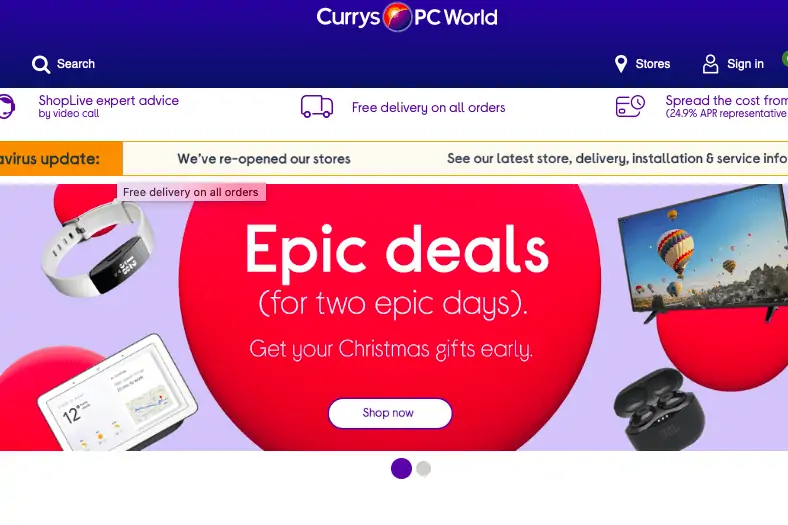Click the green basket badge icon
788x525 pixels.
[x=784, y=59]
